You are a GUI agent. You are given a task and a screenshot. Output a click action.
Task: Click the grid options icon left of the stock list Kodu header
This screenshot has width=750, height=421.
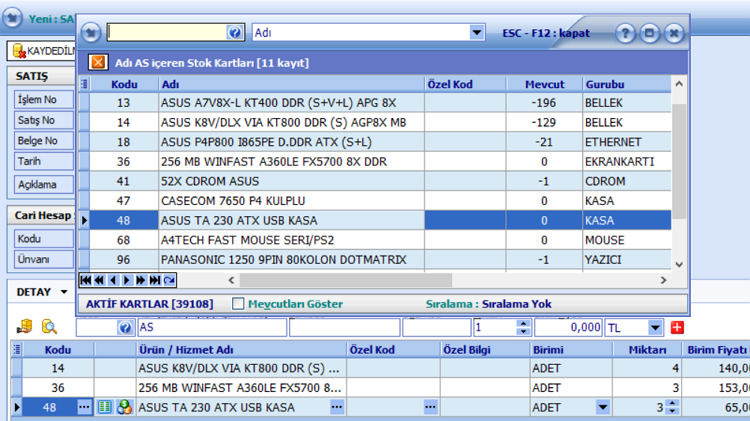tap(84, 84)
